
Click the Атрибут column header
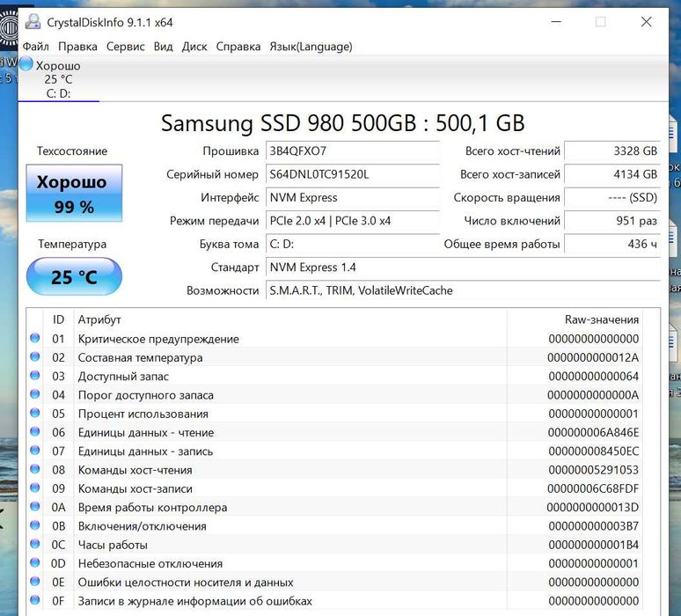(290, 319)
